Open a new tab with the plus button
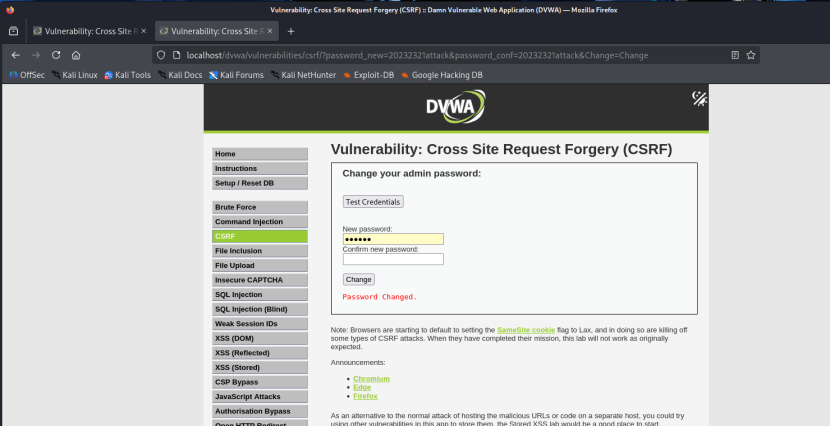 point(291,31)
